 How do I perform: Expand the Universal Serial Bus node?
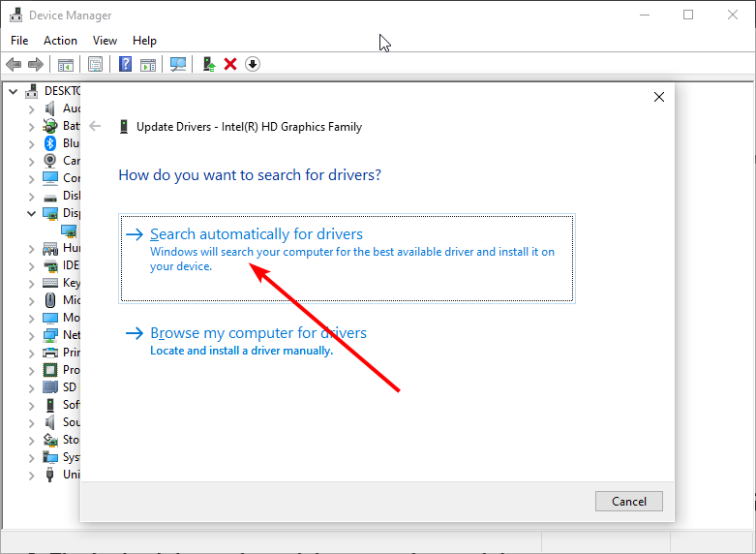click(x=31, y=476)
